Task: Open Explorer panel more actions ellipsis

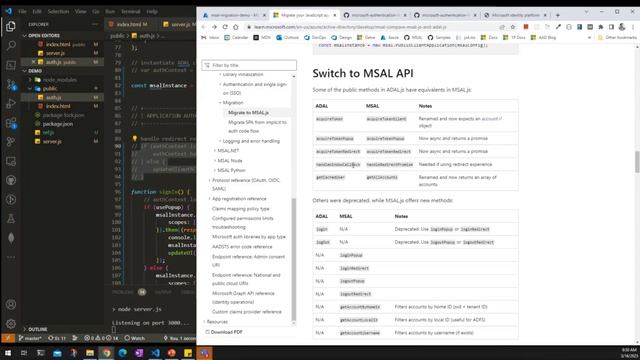Action: pyautogui.click(x=95, y=24)
